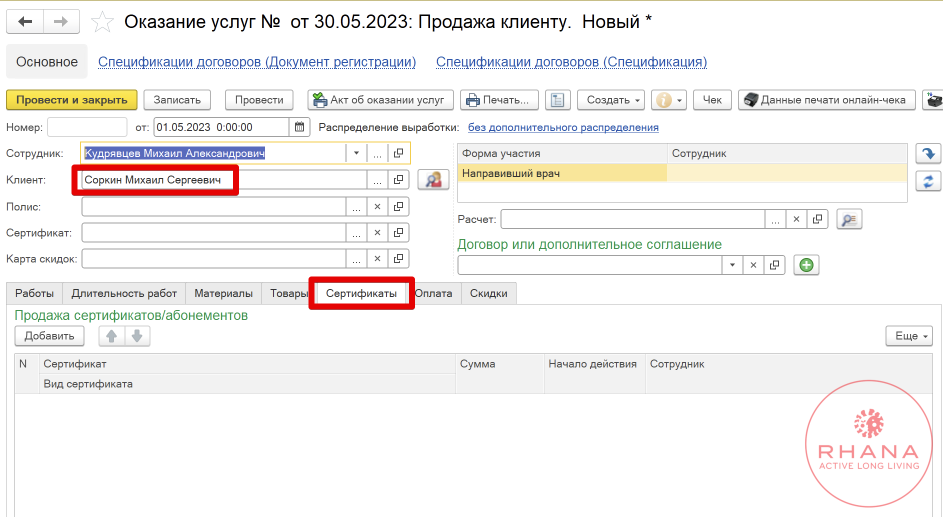Open calendar picker next to date field

[x=299, y=127]
